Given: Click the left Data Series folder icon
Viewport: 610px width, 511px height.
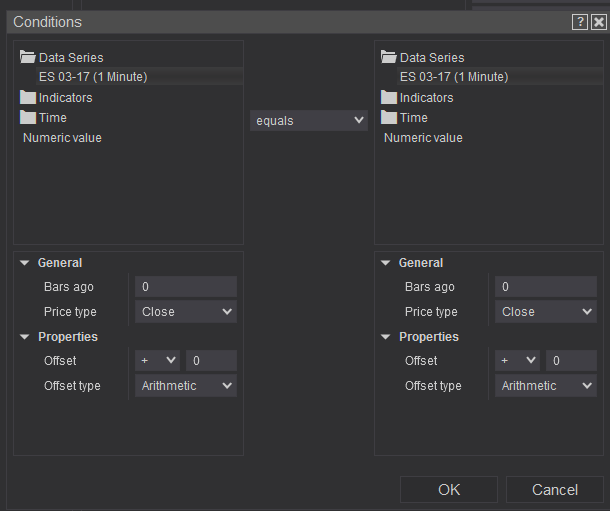Looking at the screenshot, I should [28, 57].
